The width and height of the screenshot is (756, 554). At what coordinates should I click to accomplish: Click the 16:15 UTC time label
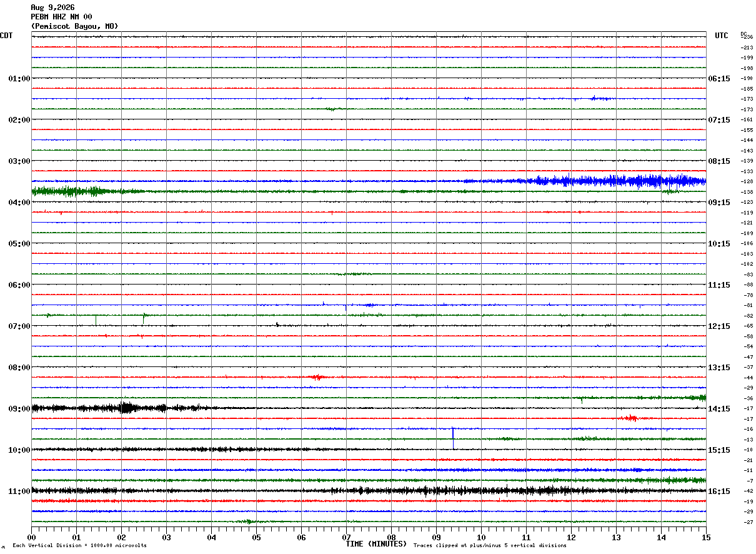(x=719, y=491)
